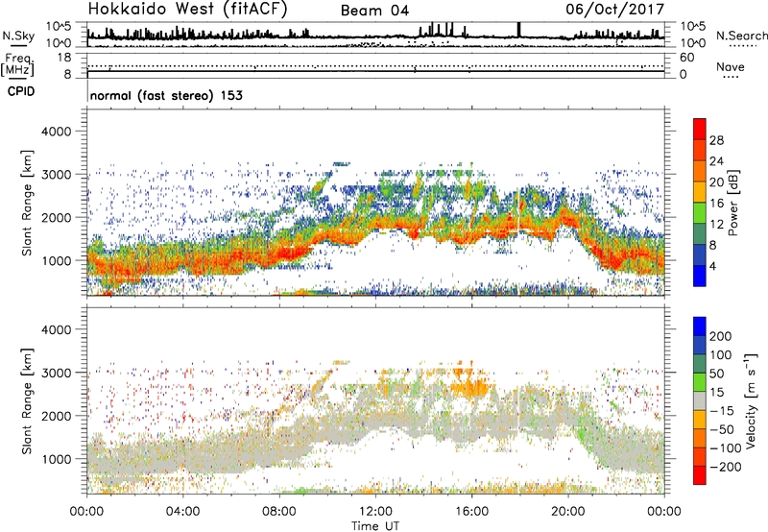Click the 'Power [dB]' colorbar label
The image size is (768, 532).
tap(732, 203)
